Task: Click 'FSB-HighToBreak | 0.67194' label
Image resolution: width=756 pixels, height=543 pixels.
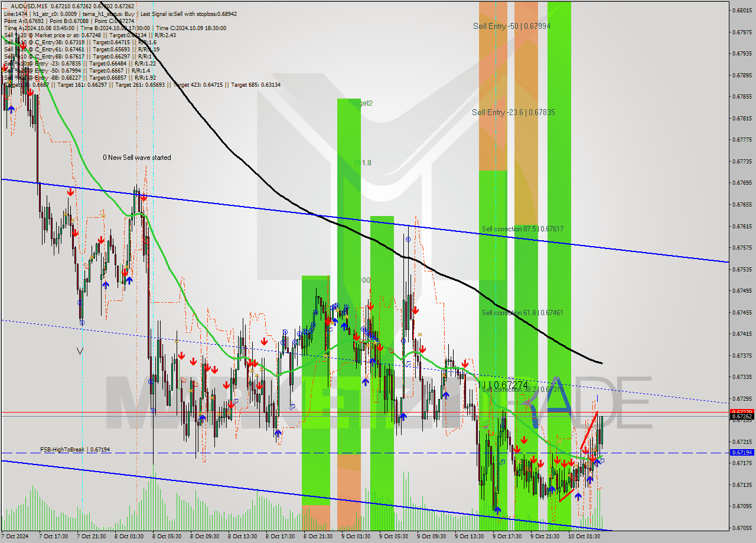Action: click(x=75, y=450)
